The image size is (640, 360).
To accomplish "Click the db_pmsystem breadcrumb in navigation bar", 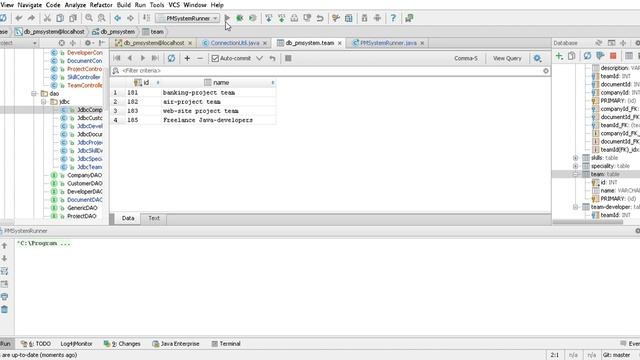I will [114, 31].
